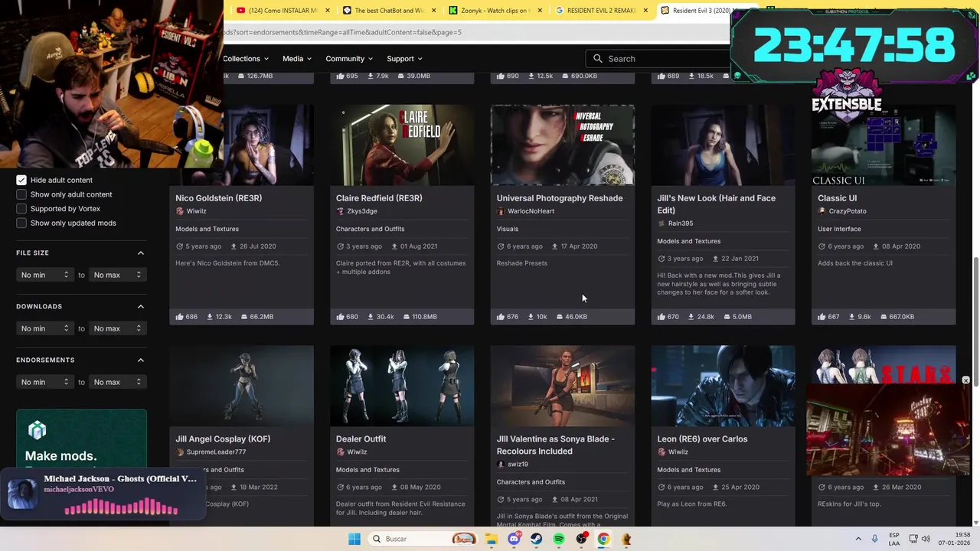Click the search magnifier icon in Nexus header
This screenshot has width=980, height=551.
pyautogui.click(x=598, y=58)
